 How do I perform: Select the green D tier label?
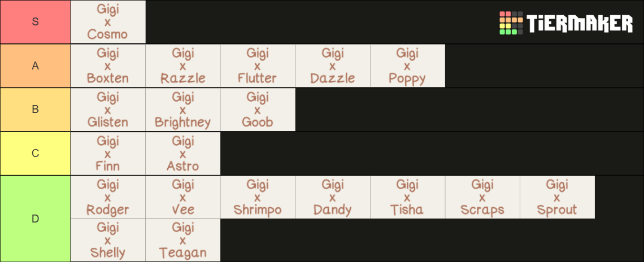[36, 219]
